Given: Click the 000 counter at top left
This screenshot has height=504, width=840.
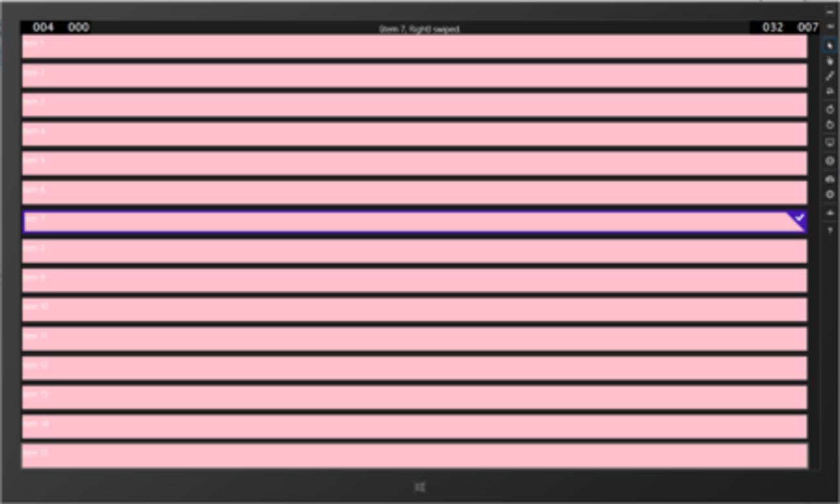Looking at the screenshot, I should pos(78,27).
